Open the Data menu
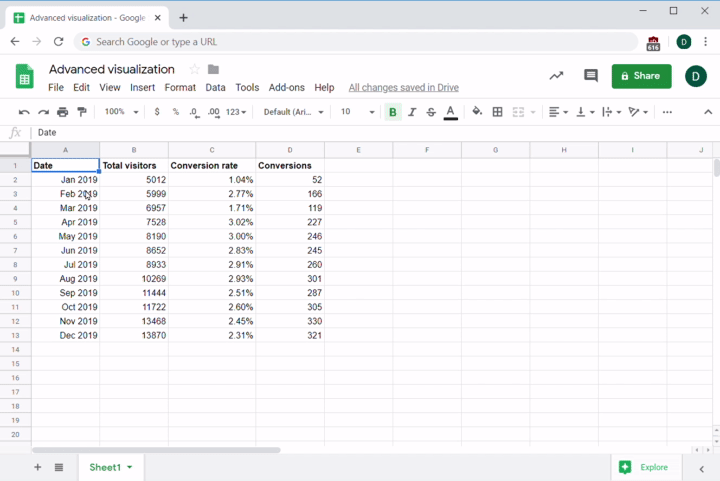 click(215, 88)
